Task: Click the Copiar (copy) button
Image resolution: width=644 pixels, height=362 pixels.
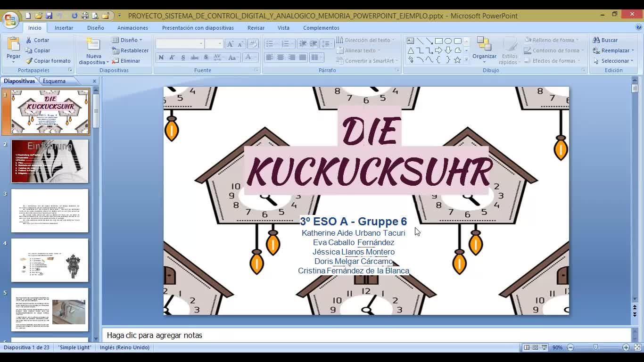Action: (x=38, y=50)
